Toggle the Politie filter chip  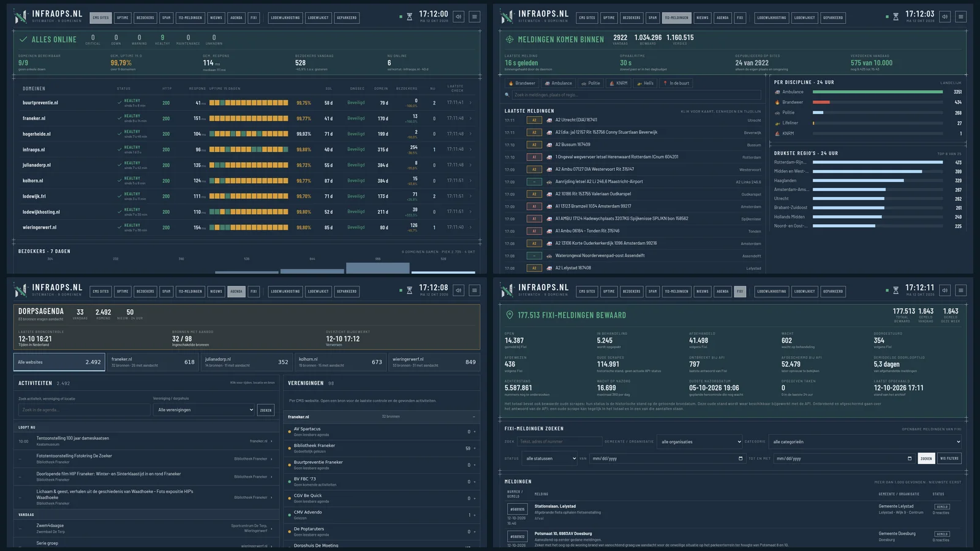[591, 83]
